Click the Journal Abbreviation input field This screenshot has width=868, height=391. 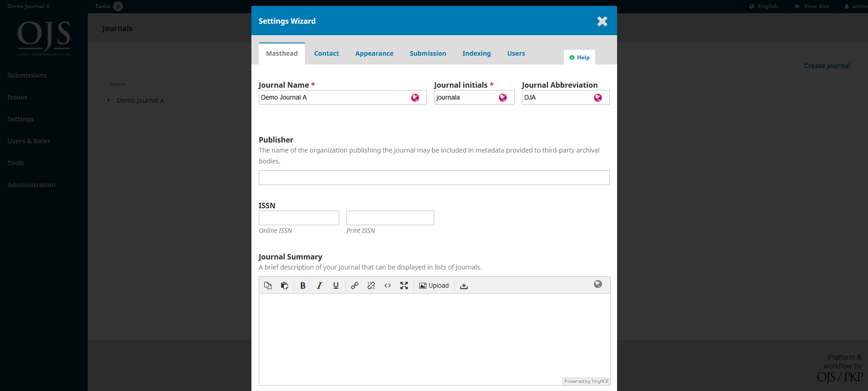565,97
